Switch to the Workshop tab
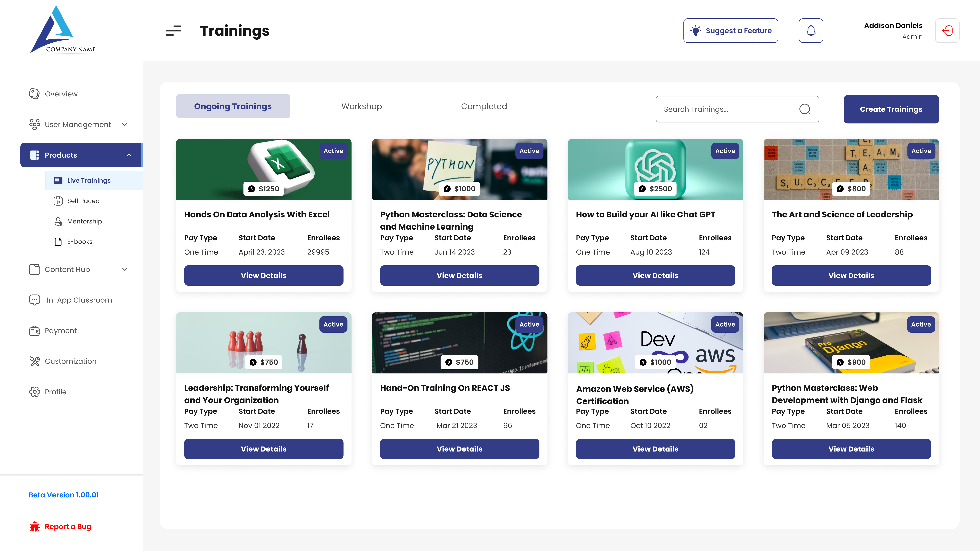Viewport: 980px width, 551px height. tap(361, 106)
